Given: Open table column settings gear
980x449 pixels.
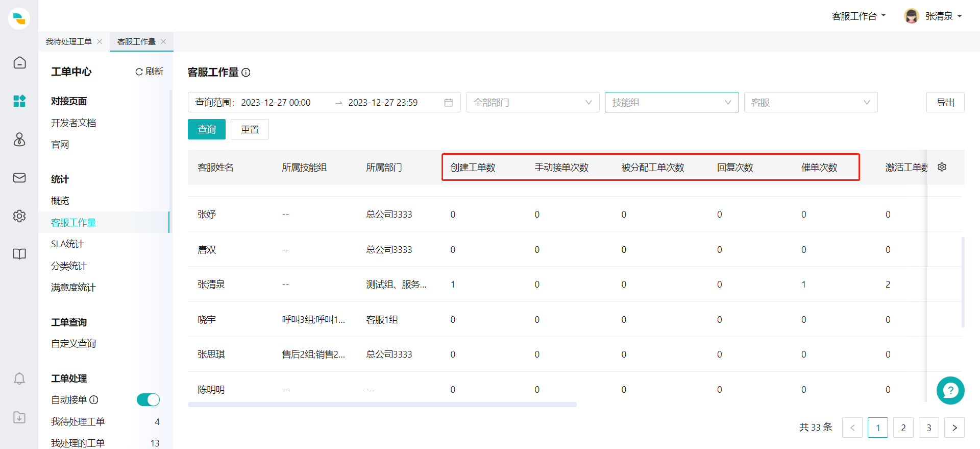Looking at the screenshot, I should [942, 167].
